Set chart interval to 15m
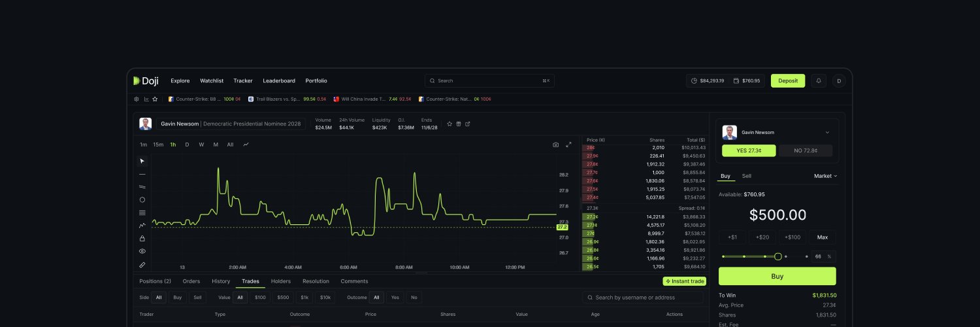This screenshot has height=327, width=980. point(158,145)
